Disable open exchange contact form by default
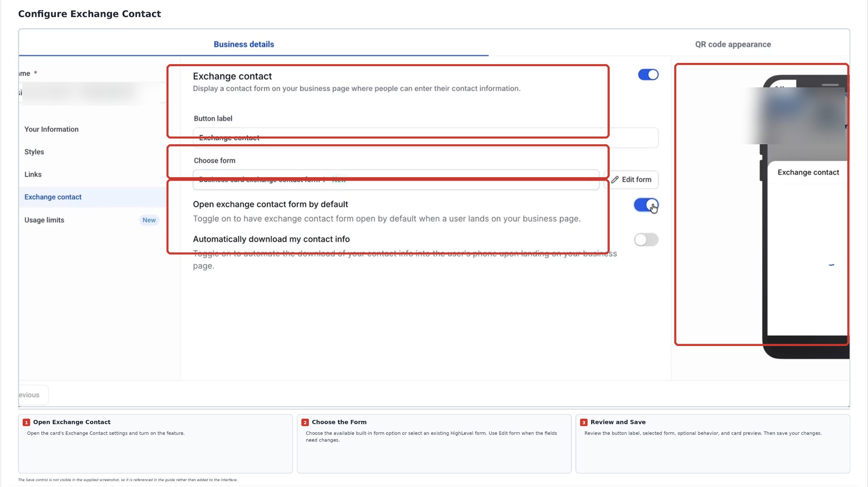The image size is (868, 487). (646, 205)
